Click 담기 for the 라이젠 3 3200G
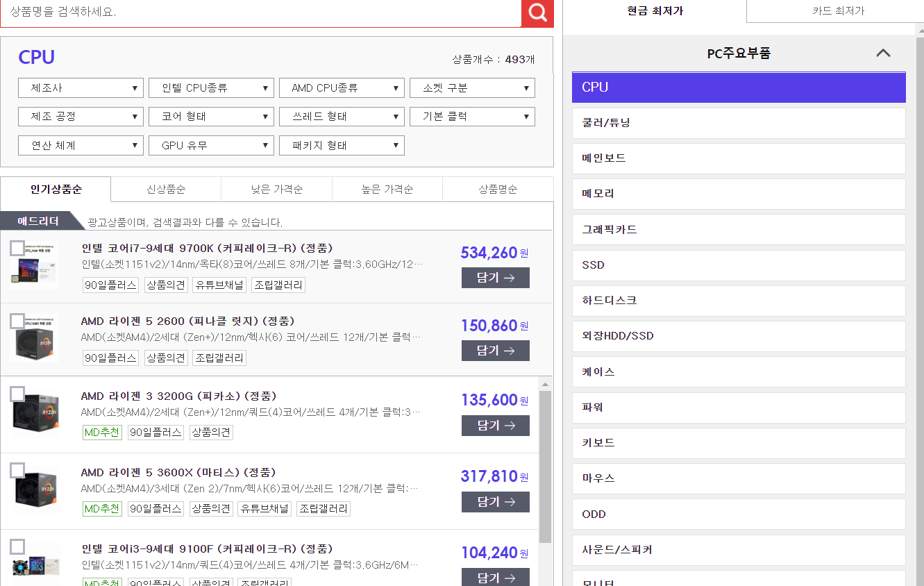The height and width of the screenshot is (586, 924). pyautogui.click(x=496, y=426)
